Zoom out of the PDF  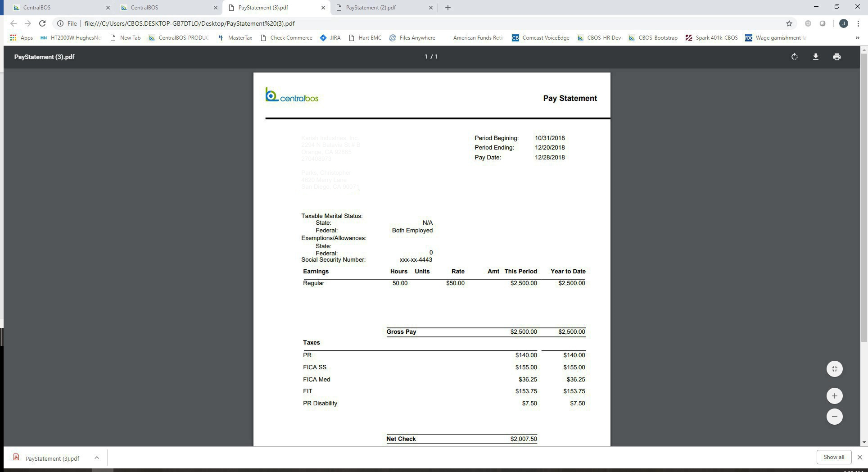click(834, 417)
